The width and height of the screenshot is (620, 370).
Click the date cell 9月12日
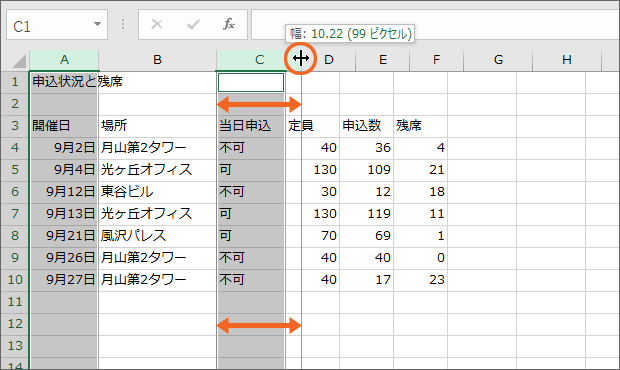pyautogui.click(x=64, y=192)
